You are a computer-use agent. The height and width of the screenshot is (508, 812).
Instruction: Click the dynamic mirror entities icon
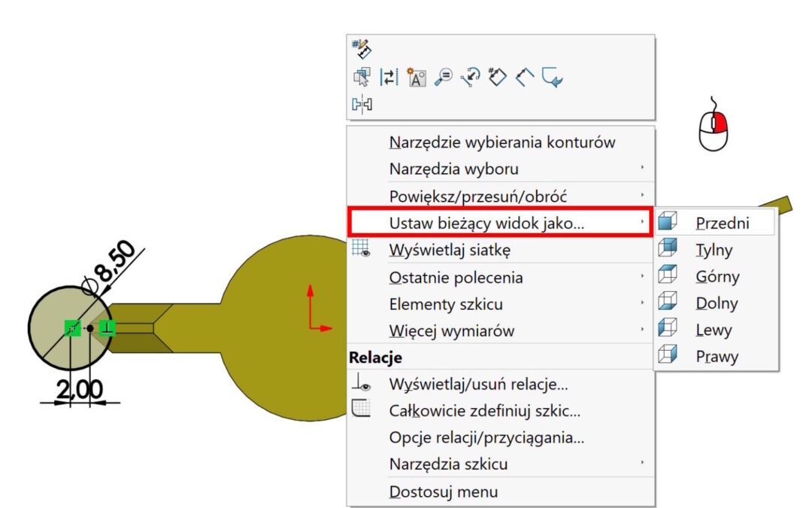click(362, 104)
